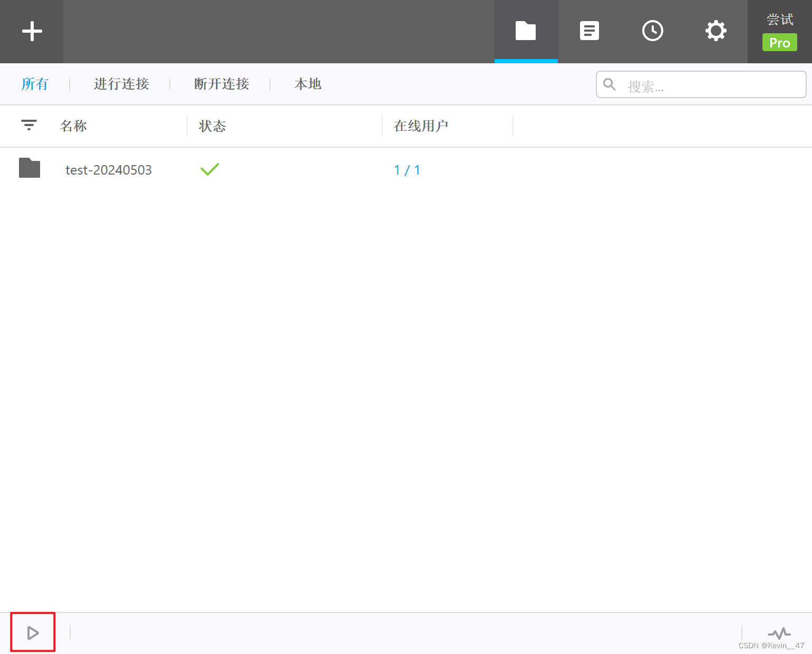Sort by the 名称 column header

[x=74, y=126]
